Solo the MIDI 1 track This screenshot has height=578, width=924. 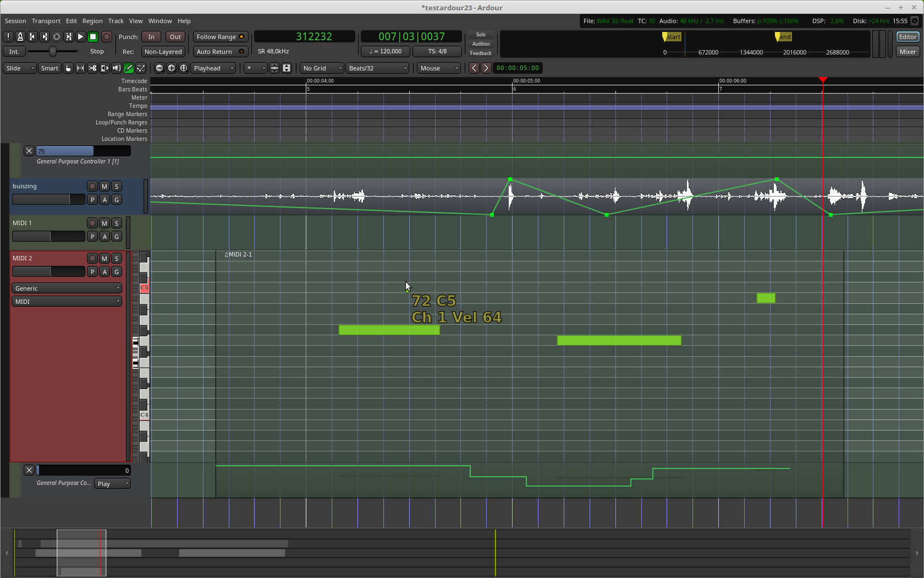117,223
